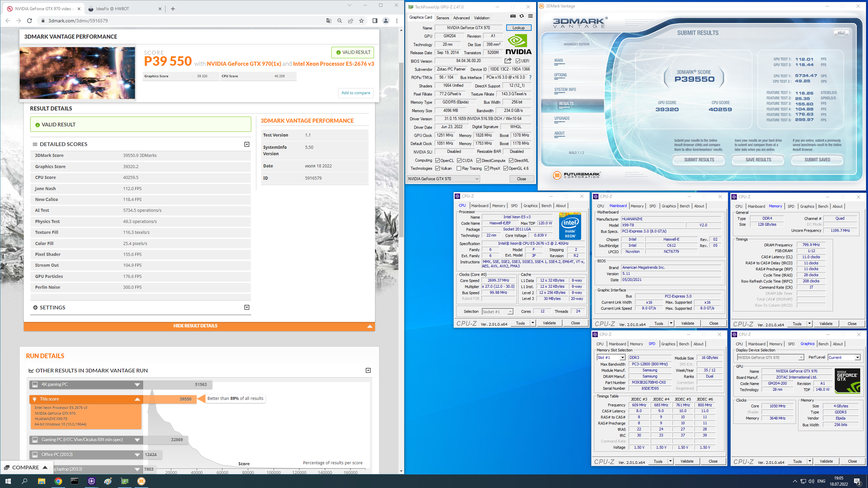Viewport: 868px width, 488px height.
Task: Toggle the CUDA checkbox
Action: tap(459, 161)
